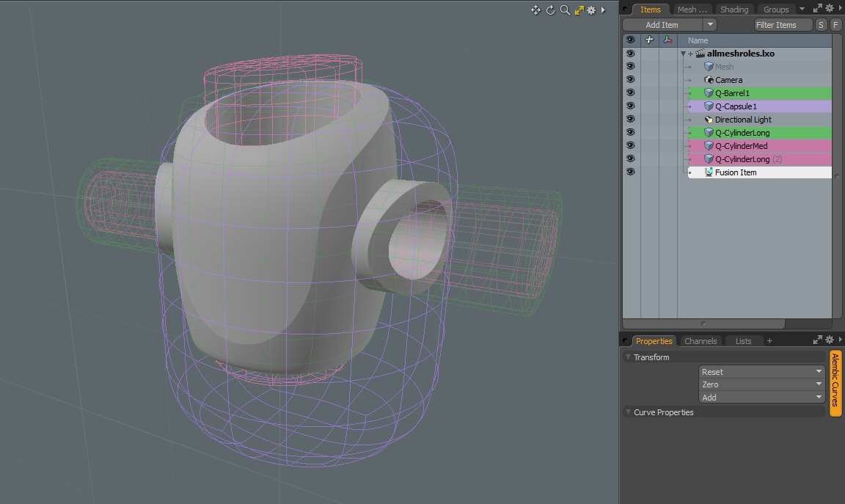
Task: Open viewport settings gear icon
Action: point(591,10)
